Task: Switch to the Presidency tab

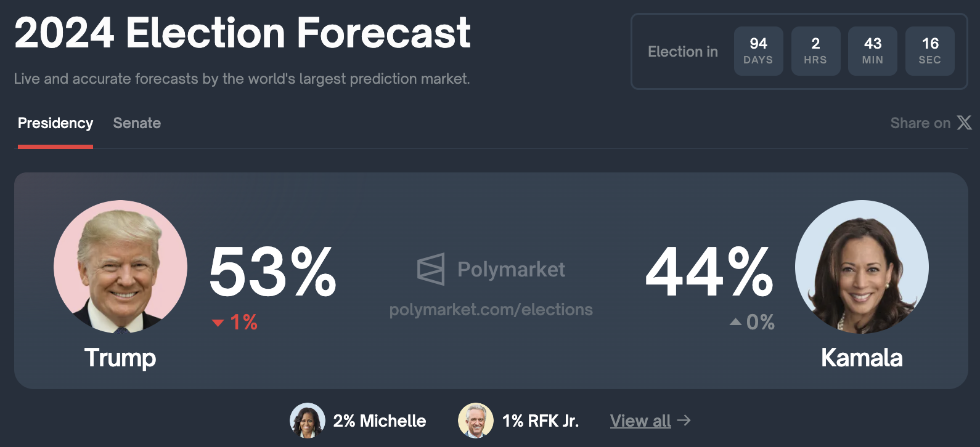Action: tap(55, 123)
